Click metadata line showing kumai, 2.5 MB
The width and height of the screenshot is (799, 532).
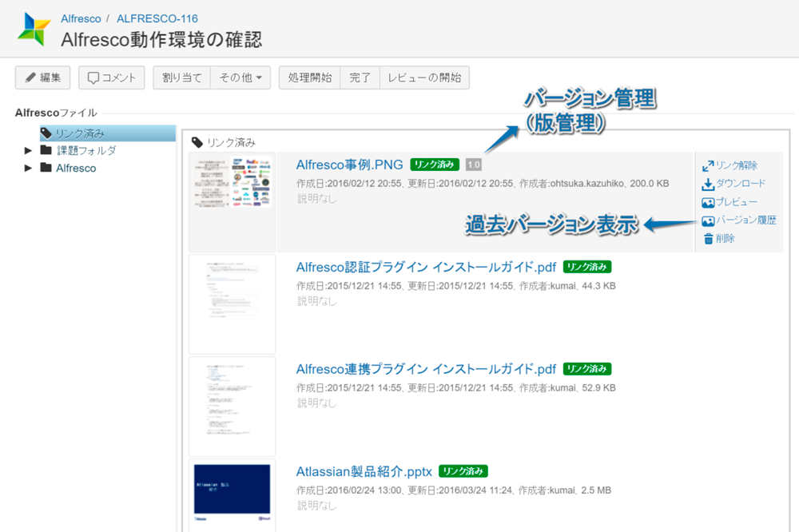point(454,490)
